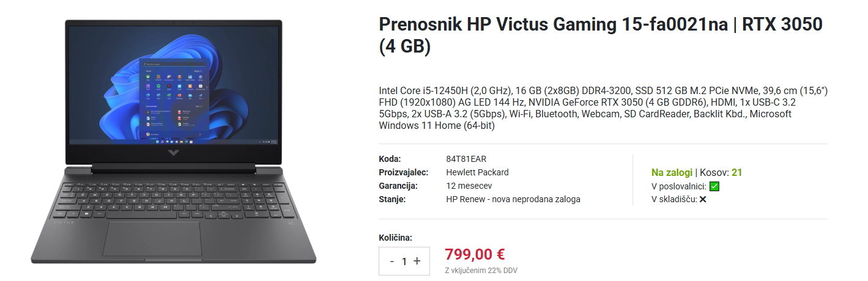Click the HP Renew condition text
This screenshot has width=868, height=281.
513,199
